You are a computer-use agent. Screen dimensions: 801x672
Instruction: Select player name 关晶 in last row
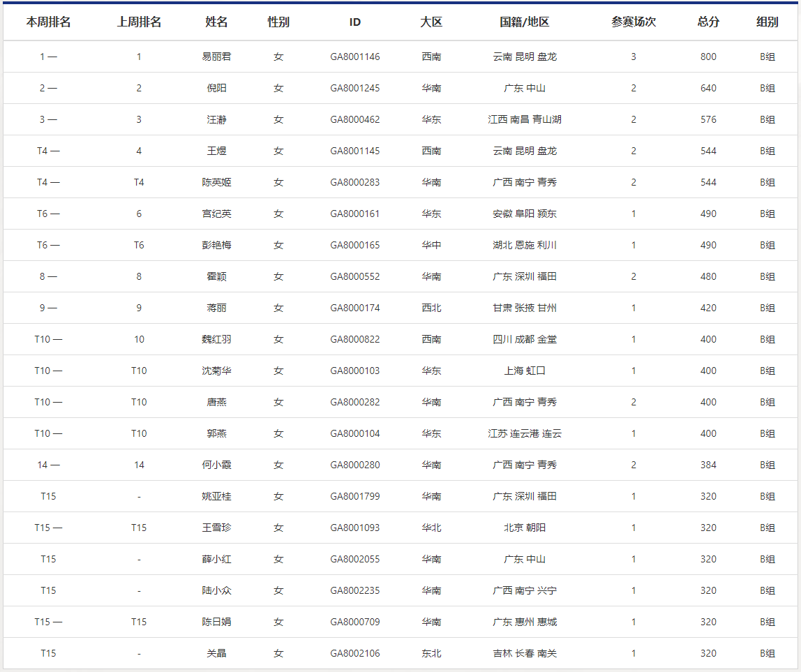[x=216, y=653]
